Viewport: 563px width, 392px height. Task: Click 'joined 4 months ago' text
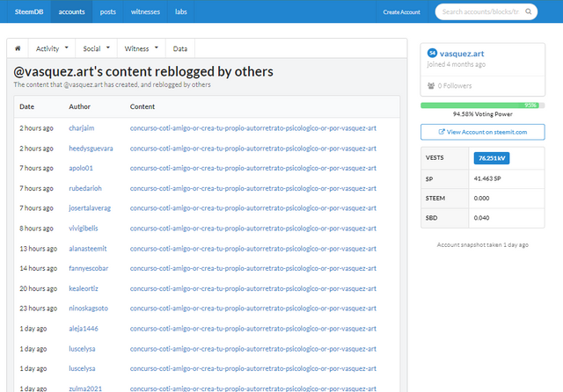coord(456,64)
